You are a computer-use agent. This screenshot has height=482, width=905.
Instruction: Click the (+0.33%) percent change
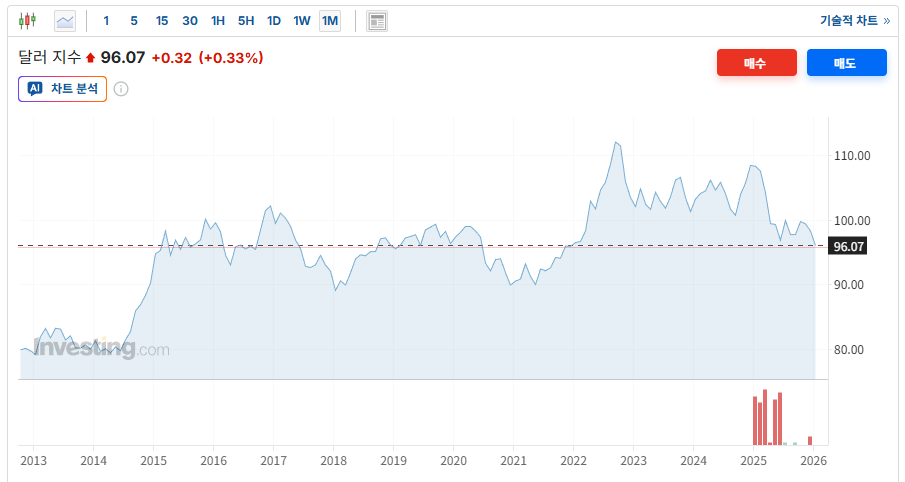click(231, 58)
